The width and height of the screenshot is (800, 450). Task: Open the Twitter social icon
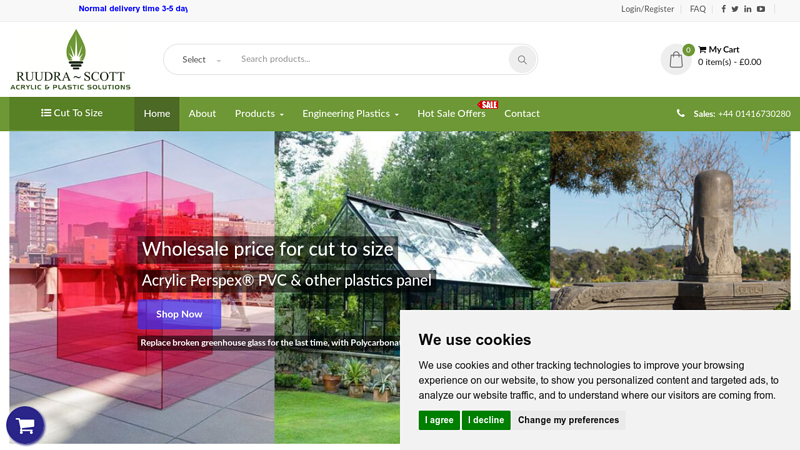(x=735, y=9)
